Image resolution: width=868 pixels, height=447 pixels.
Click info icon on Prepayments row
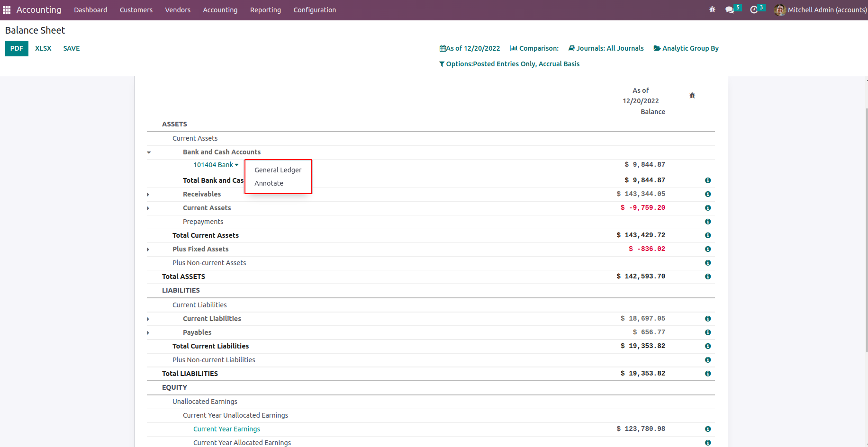click(x=708, y=222)
